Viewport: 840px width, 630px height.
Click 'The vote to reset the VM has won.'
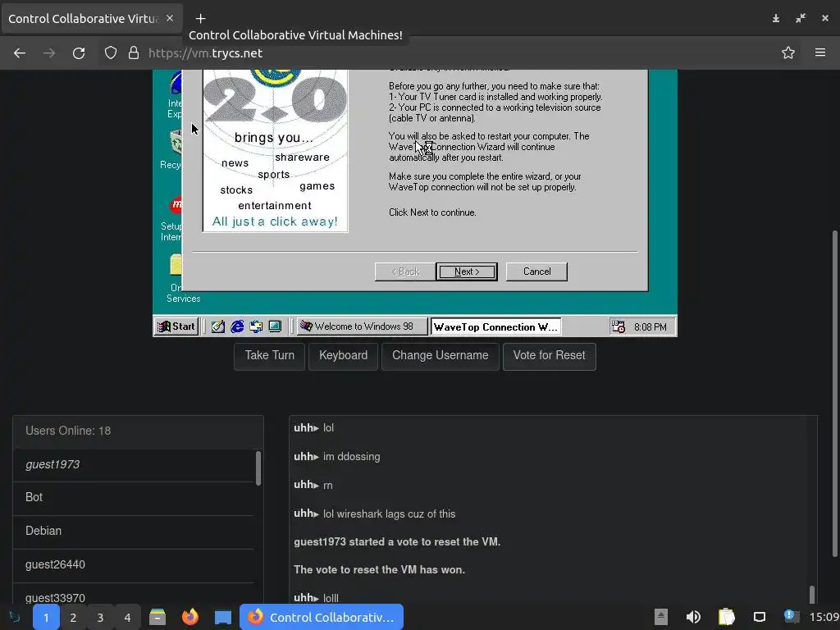379,570
